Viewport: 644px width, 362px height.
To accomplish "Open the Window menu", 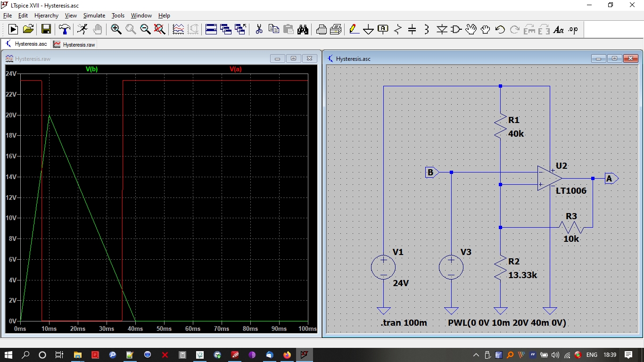I will 141,16.
